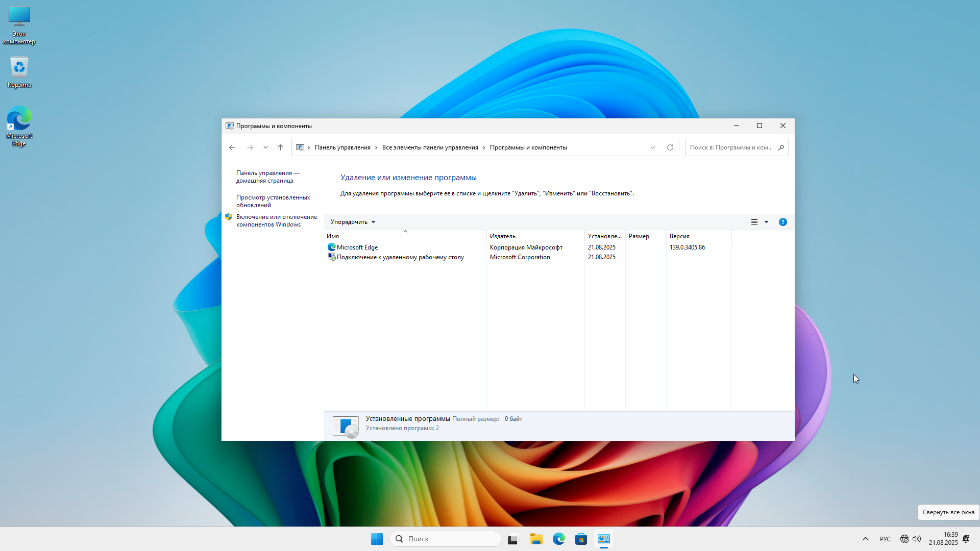Open Включение или отключение компонентов Windows link
The image size is (980, 551).
pos(276,220)
